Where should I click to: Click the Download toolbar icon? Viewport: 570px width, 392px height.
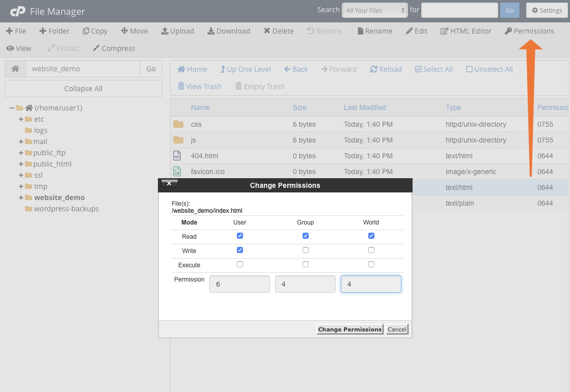pyautogui.click(x=228, y=31)
